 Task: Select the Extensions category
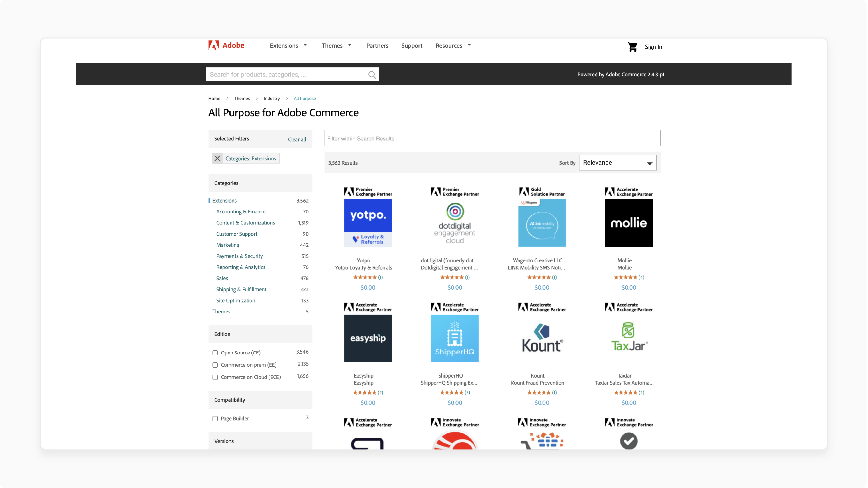coord(225,201)
